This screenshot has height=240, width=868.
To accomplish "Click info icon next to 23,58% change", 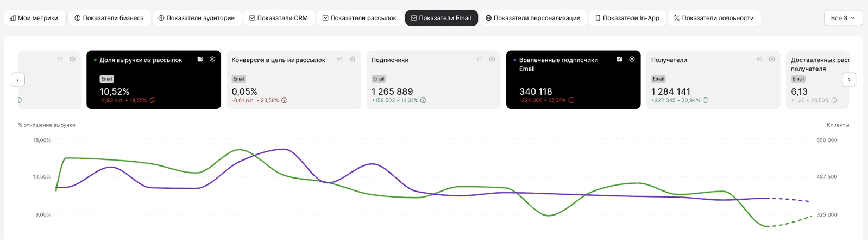I will coord(284,100).
